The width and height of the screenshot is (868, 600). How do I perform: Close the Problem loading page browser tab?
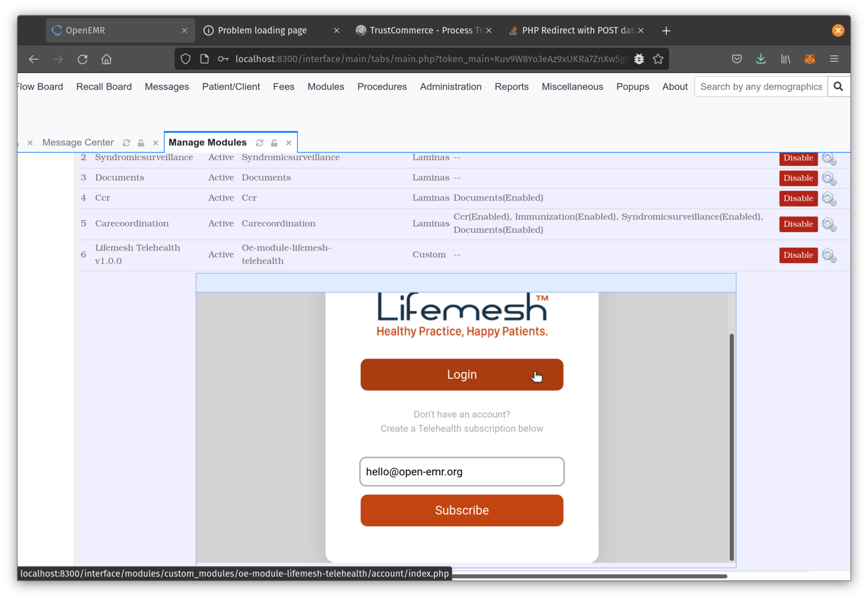[337, 30]
